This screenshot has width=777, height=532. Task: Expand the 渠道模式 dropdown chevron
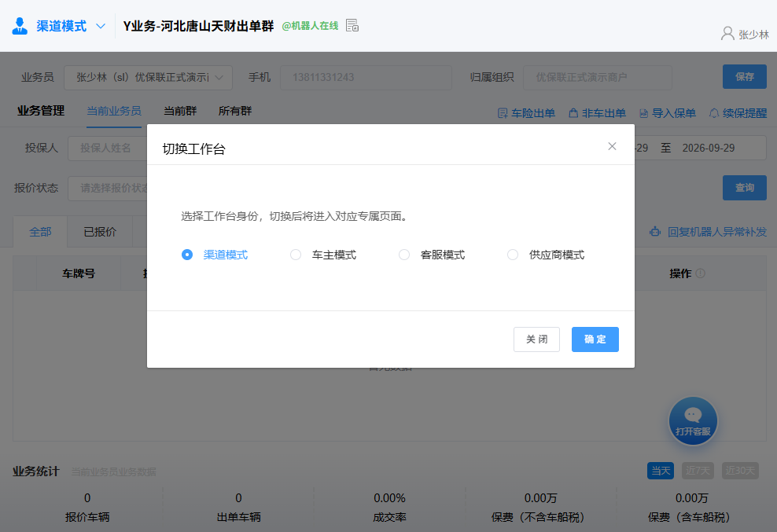[101, 26]
